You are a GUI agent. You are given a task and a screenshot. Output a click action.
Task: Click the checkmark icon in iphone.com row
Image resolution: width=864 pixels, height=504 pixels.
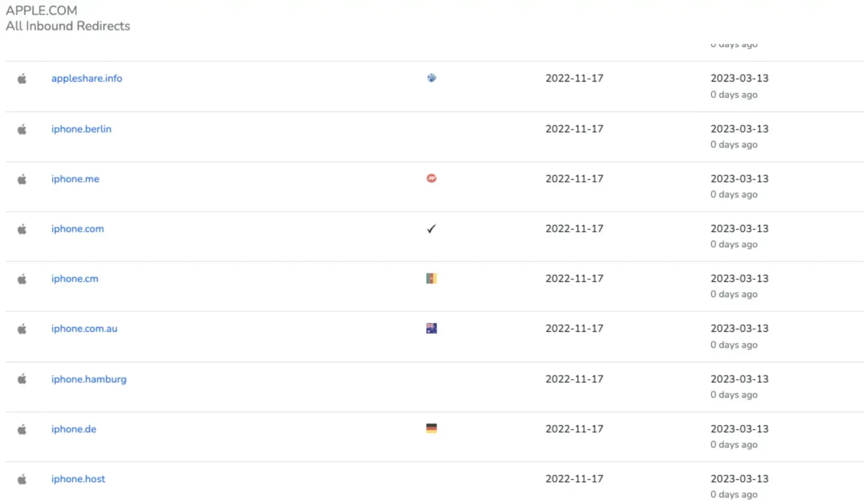click(431, 229)
